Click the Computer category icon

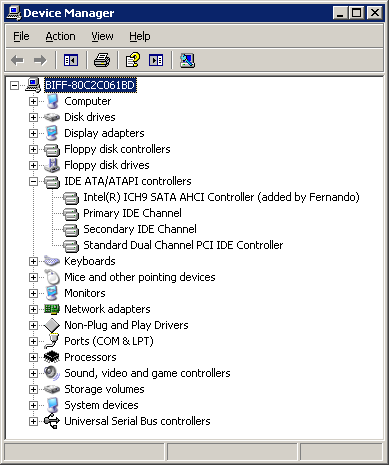click(52, 101)
